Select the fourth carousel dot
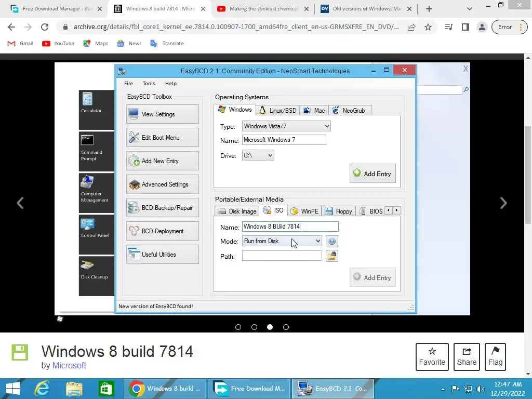Screen dimensions: 532x399 pos(286,327)
